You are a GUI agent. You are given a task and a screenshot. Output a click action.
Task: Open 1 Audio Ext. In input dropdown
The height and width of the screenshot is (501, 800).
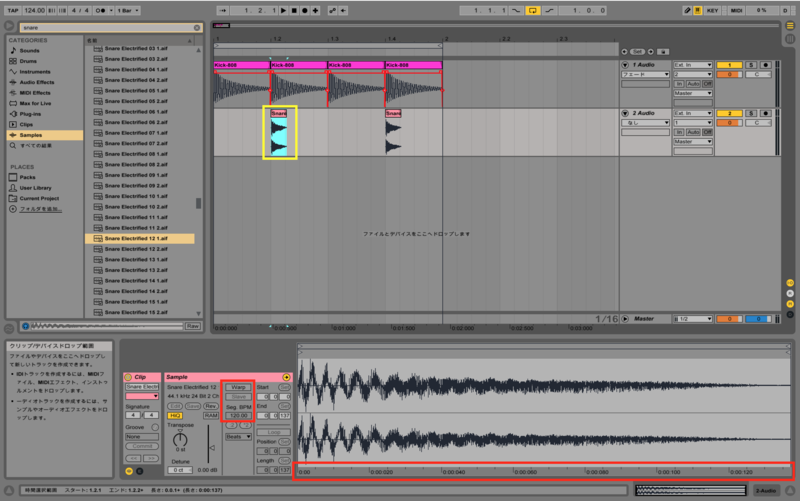pyautogui.click(x=692, y=65)
